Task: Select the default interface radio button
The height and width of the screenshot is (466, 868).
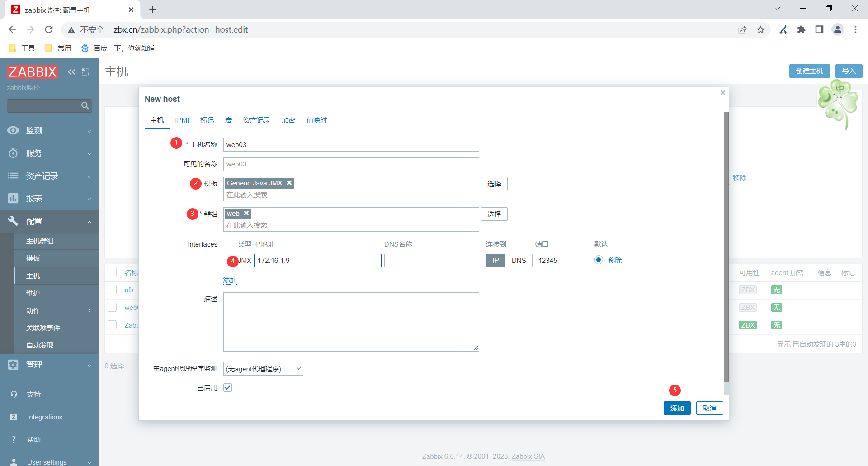Action: tap(599, 260)
